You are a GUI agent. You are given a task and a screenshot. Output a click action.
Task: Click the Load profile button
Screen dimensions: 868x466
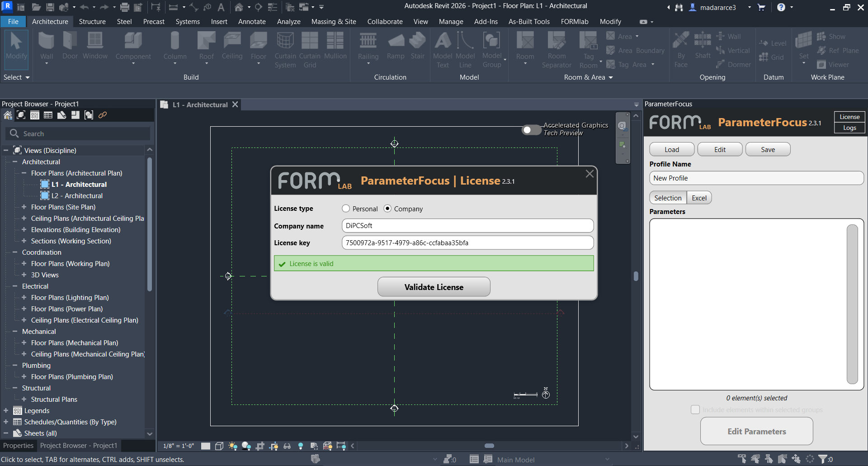point(672,149)
